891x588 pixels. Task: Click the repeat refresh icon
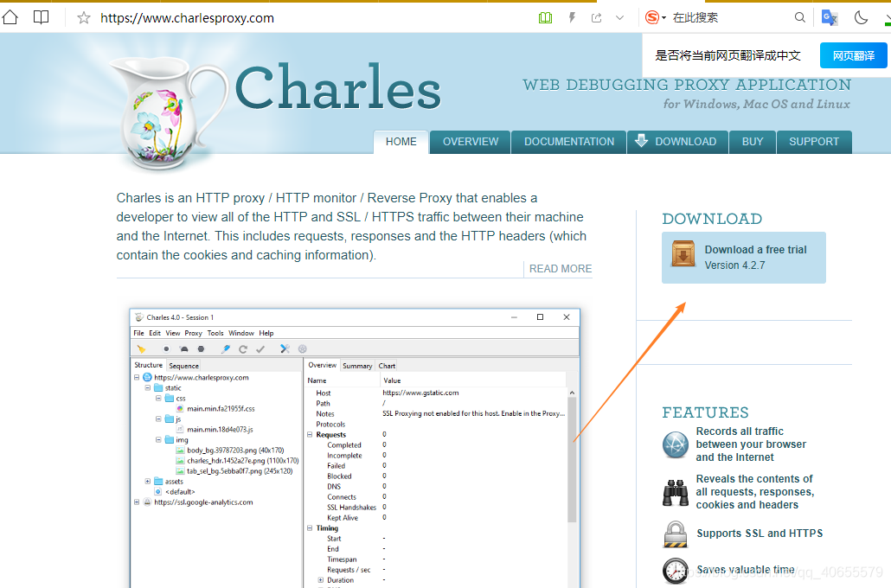242,348
